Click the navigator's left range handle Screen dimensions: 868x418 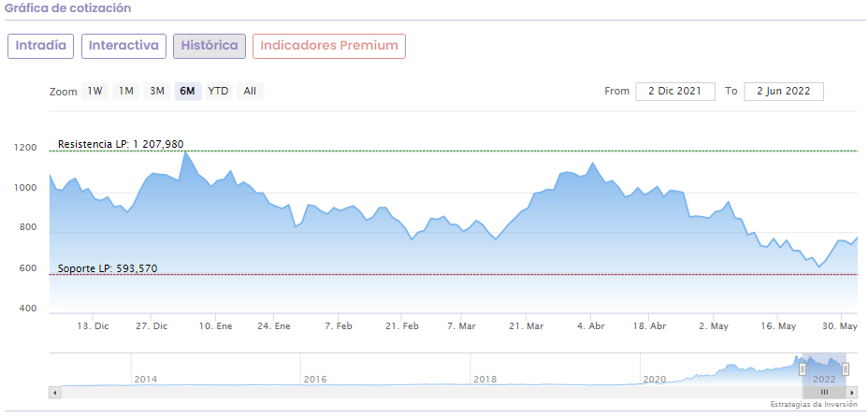[802, 369]
